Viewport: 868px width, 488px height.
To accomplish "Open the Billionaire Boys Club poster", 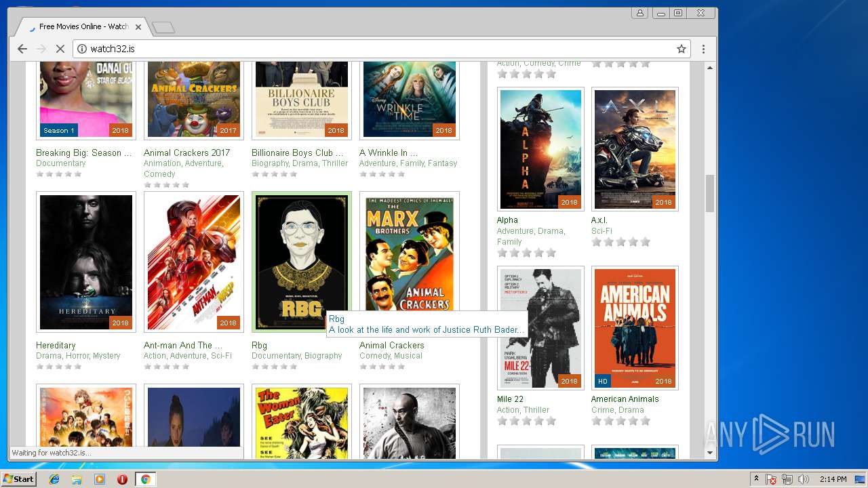I will point(302,100).
